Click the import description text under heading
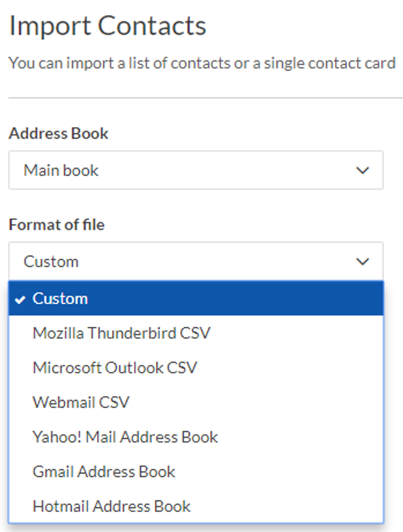This screenshot has width=403, height=532. 202,64
